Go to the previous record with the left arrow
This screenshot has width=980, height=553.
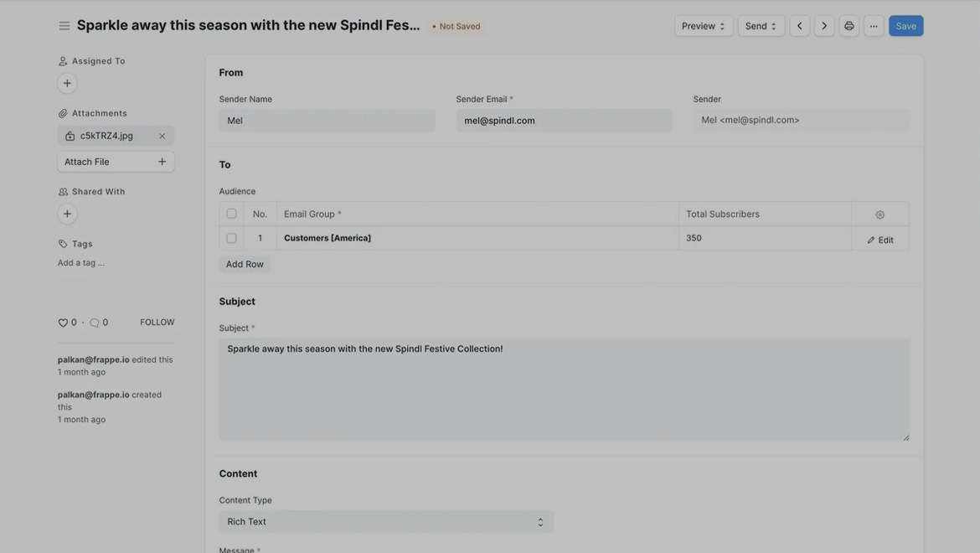click(x=800, y=26)
